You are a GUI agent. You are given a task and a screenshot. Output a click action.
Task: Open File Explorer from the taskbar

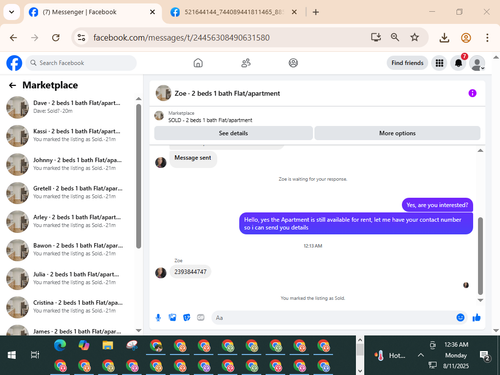click(108, 345)
